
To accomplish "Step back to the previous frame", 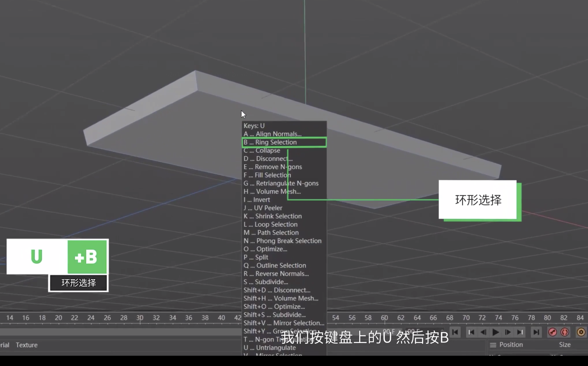I will pyautogui.click(x=483, y=332).
